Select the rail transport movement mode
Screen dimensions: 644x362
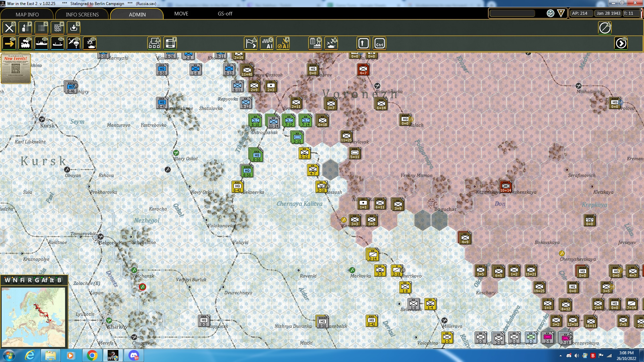click(x=25, y=43)
